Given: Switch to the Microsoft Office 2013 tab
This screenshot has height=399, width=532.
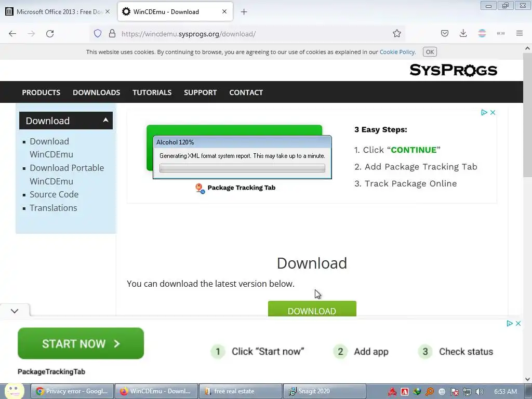Looking at the screenshot, I should point(58,11).
